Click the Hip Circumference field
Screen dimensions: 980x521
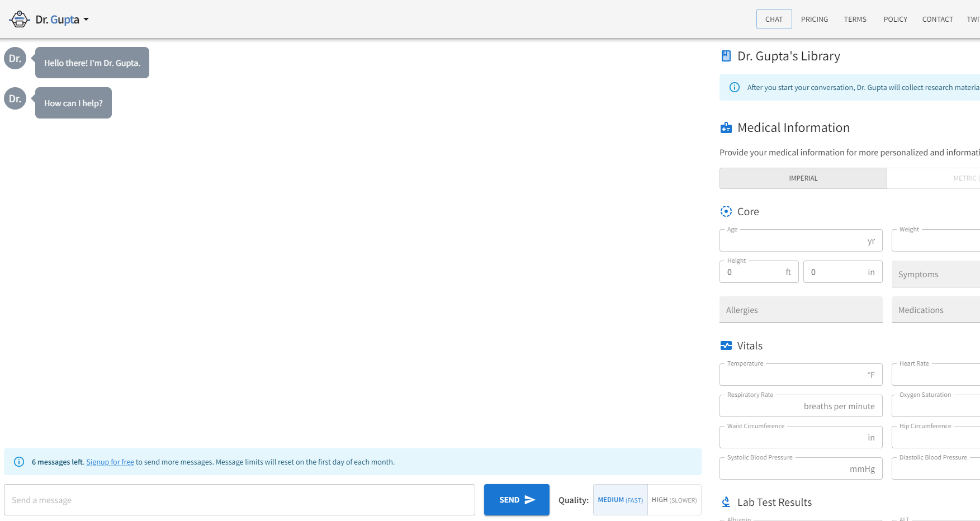coord(936,437)
